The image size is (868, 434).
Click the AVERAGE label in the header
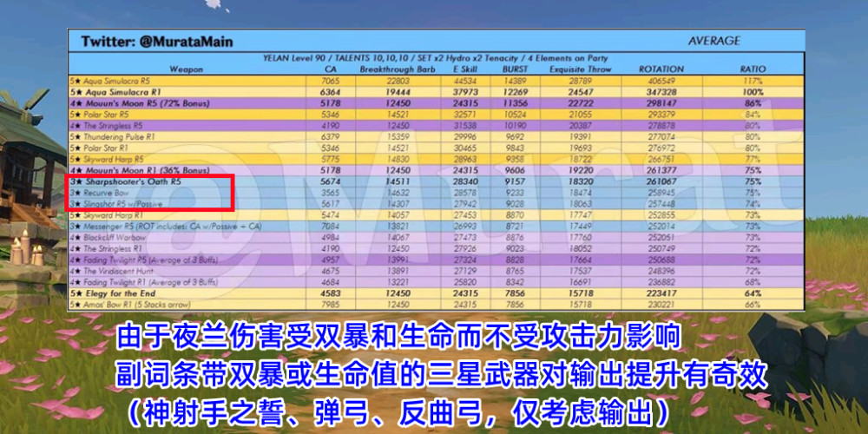coord(713,41)
